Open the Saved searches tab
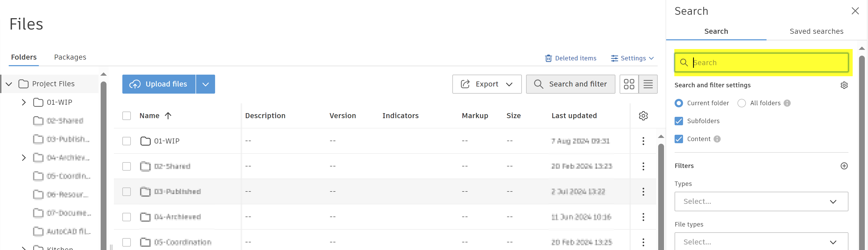 click(x=816, y=31)
